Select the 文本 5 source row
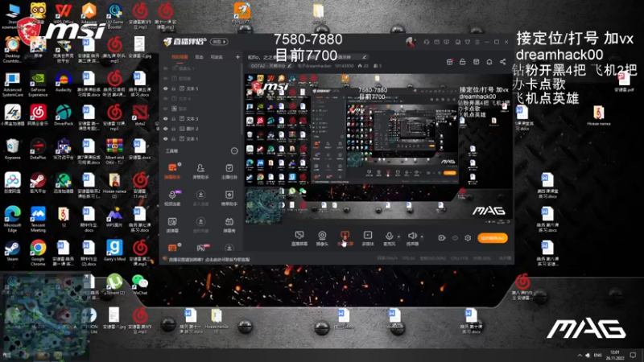Viewport: 644px width, 362px height. tap(200, 88)
